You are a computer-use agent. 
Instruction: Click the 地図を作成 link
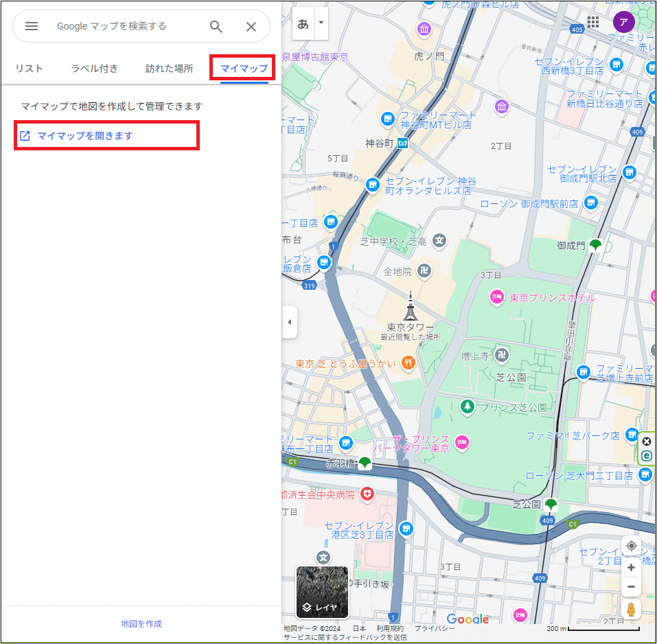click(141, 623)
